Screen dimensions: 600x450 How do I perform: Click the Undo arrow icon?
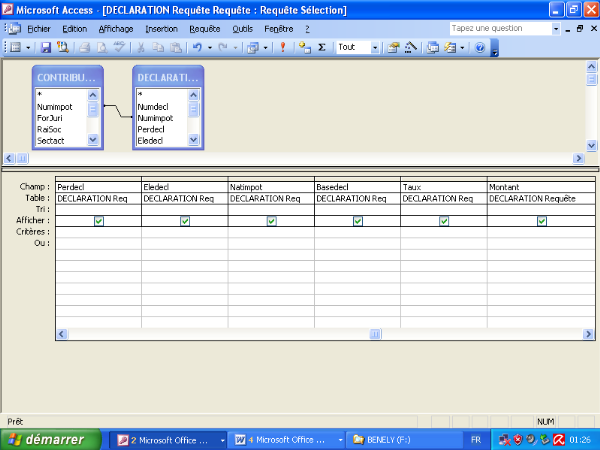197,47
